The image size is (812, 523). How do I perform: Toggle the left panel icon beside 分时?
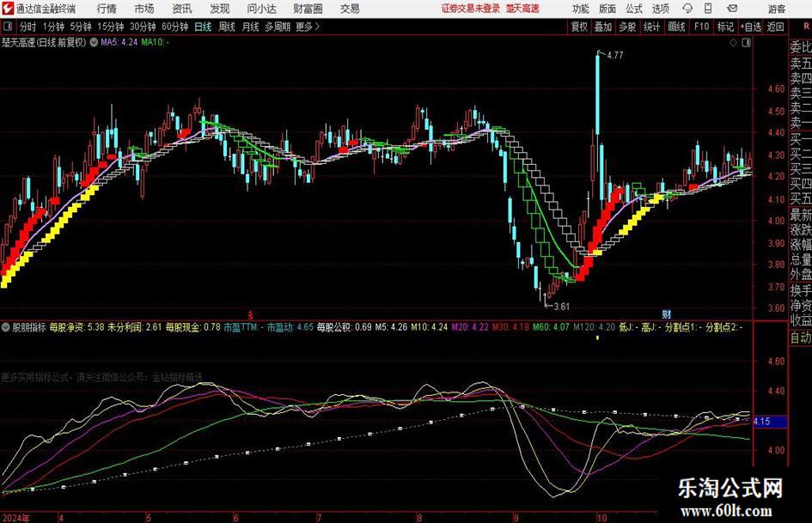tap(8, 27)
